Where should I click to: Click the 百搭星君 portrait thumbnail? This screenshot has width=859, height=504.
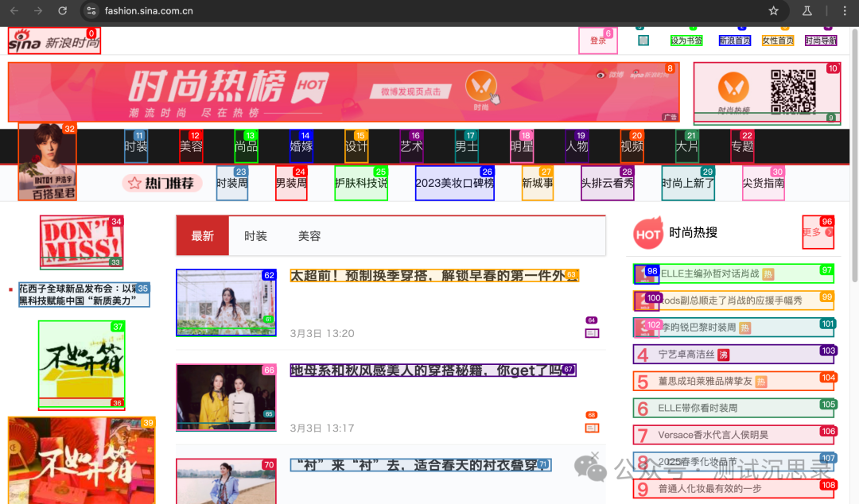(x=47, y=161)
